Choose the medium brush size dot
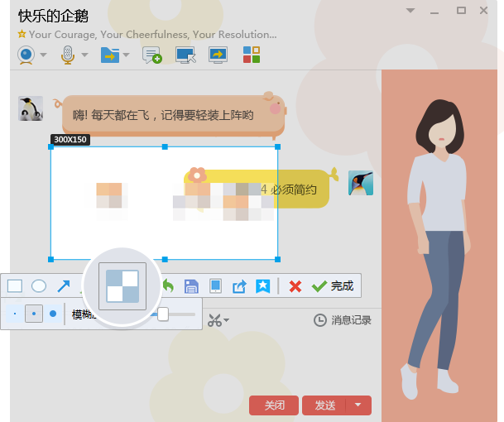The image size is (504, 422). tap(34, 314)
